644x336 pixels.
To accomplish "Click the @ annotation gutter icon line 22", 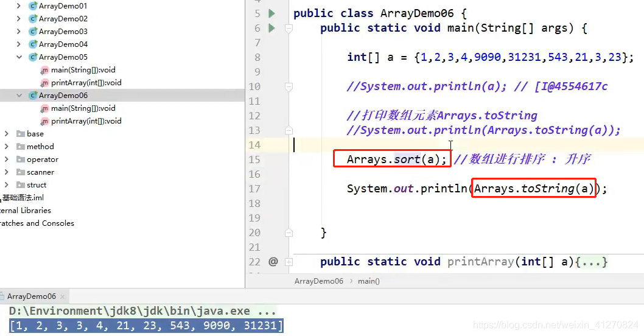I will (273, 262).
